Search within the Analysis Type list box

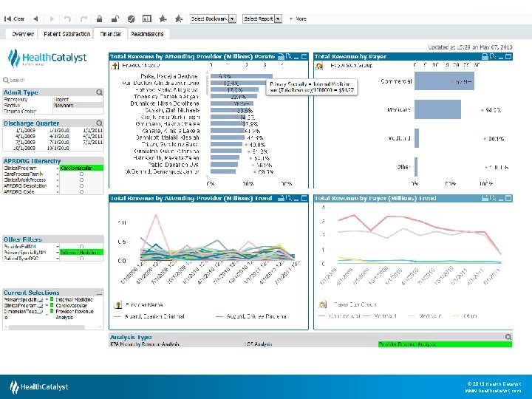click(508, 337)
